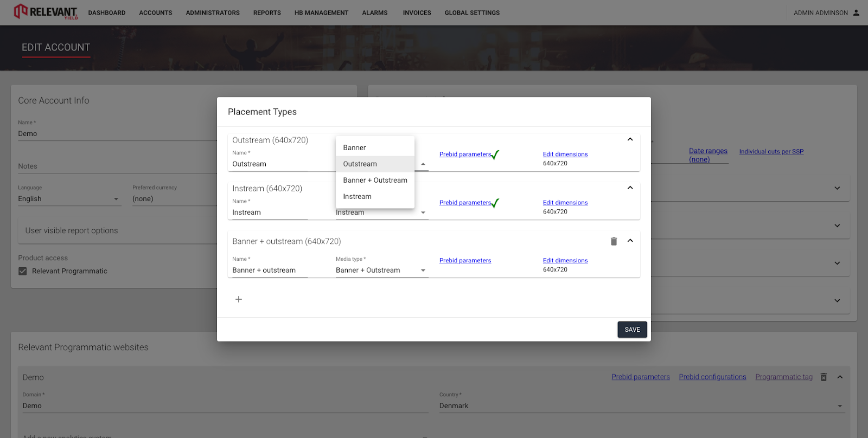The image size is (868, 438).
Task: Collapse the Demo website section
Action: pyautogui.click(x=840, y=377)
